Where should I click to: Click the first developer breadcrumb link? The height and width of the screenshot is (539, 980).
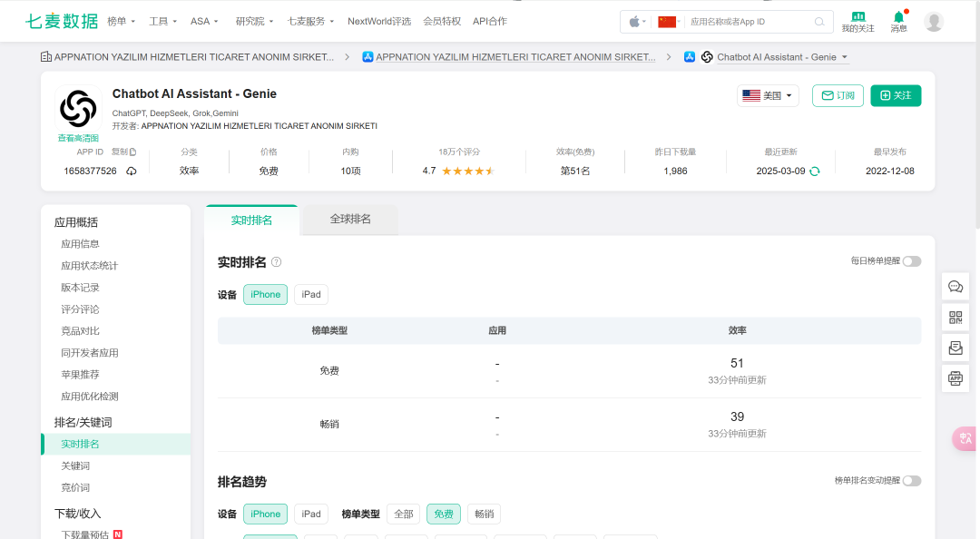click(194, 57)
